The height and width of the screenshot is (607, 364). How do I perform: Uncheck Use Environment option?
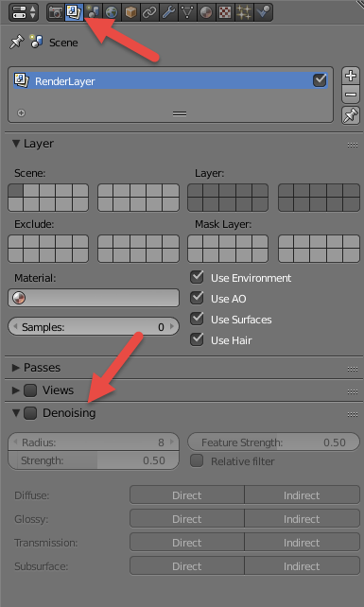[x=197, y=277]
